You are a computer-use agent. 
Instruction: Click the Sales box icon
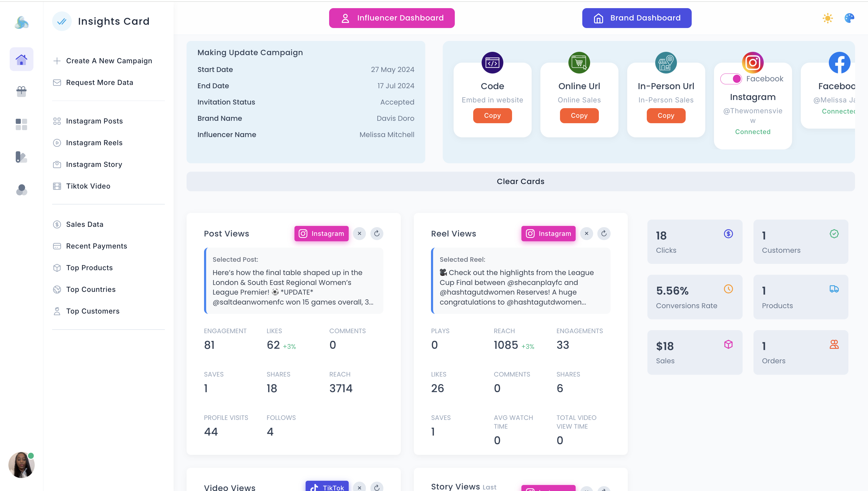(x=728, y=344)
